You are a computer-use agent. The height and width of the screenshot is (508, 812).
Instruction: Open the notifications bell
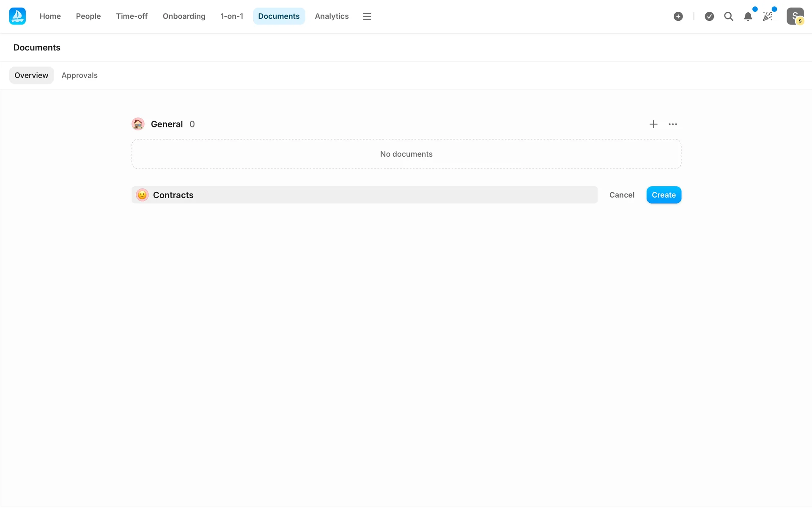[x=748, y=16]
